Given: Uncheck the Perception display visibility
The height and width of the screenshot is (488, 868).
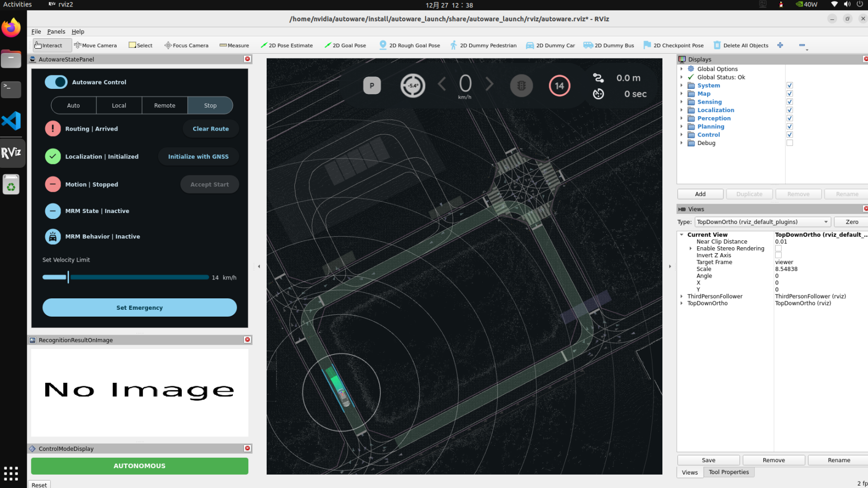Looking at the screenshot, I should (x=790, y=118).
